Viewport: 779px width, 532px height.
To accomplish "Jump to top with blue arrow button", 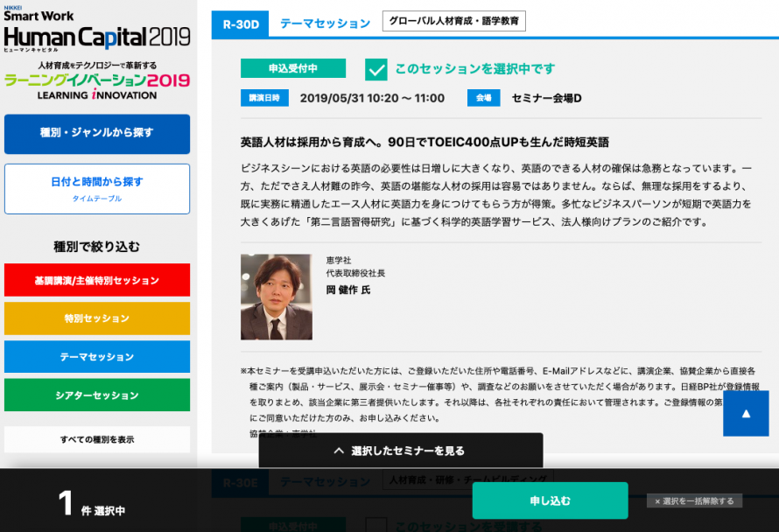I will coord(746,413).
